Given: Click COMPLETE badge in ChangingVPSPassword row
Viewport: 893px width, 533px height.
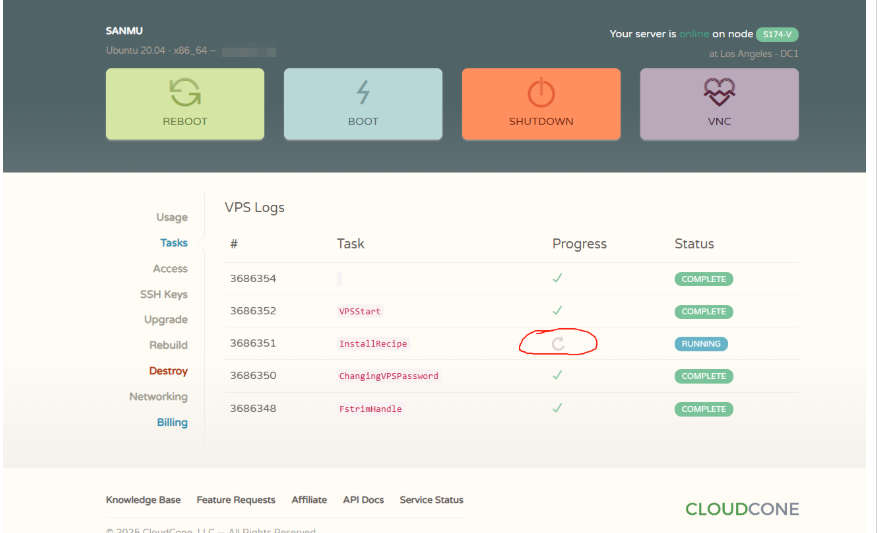Looking at the screenshot, I should click(704, 376).
